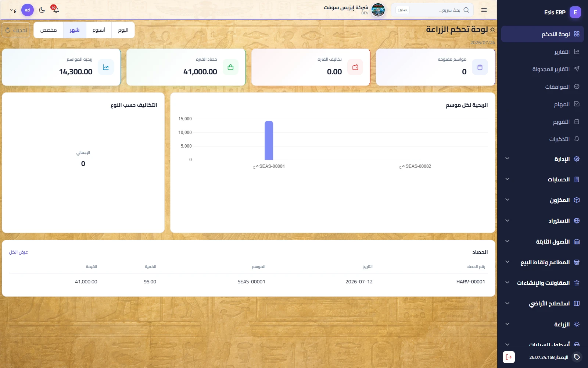Click the الموسم column header

pos(259,266)
